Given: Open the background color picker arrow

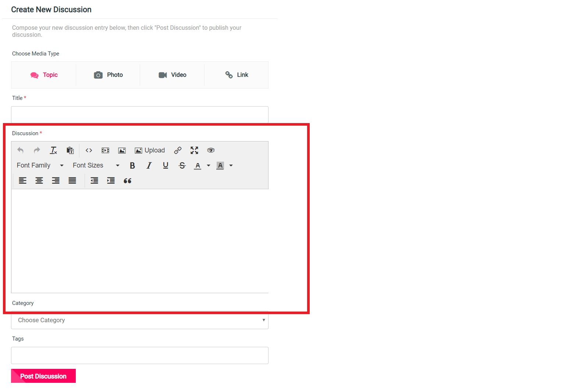Looking at the screenshot, I should (x=231, y=165).
